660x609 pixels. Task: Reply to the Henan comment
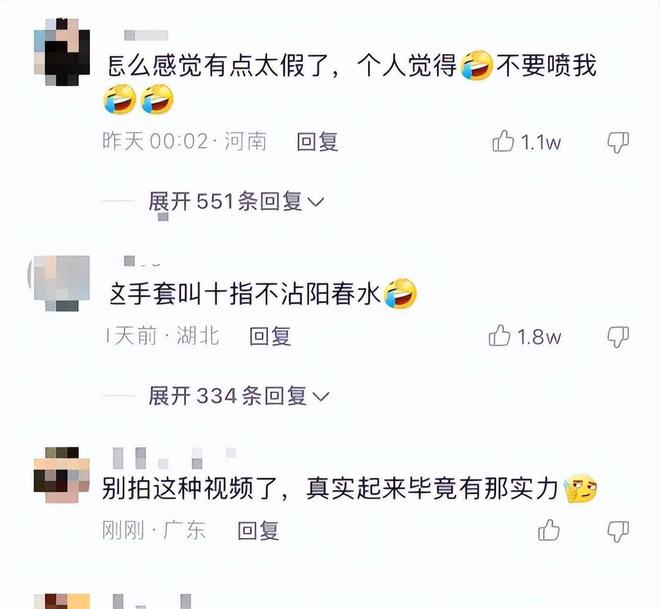(317, 141)
